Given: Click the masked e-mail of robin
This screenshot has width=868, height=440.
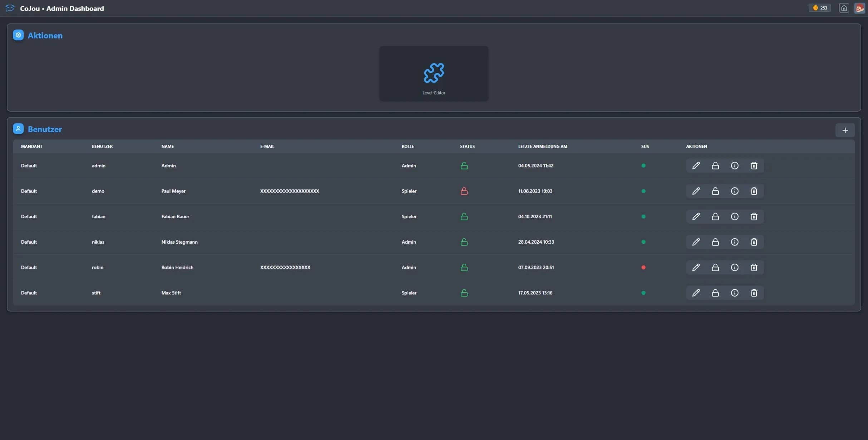Looking at the screenshot, I should tap(285, 267).
